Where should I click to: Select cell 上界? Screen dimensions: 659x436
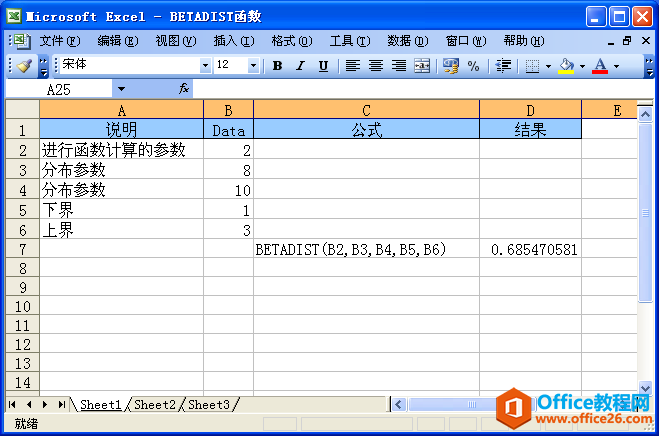click(121, 230)
